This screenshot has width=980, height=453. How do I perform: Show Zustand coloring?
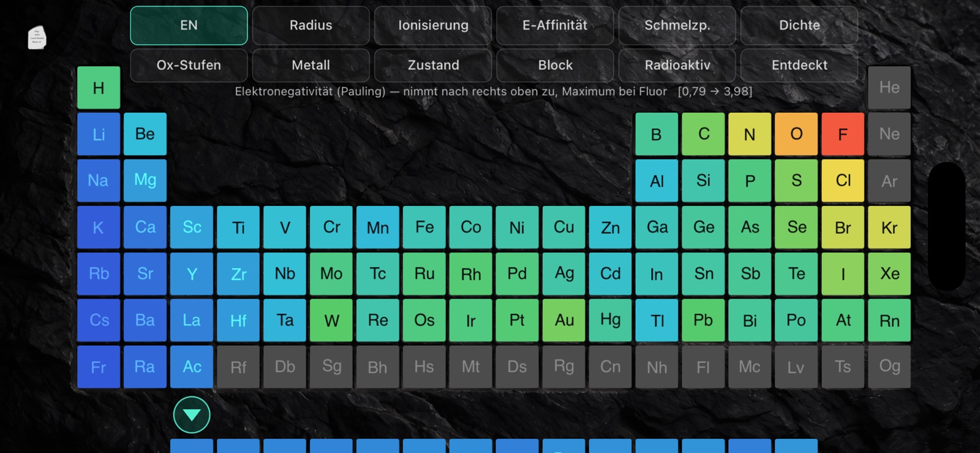coord(433,65)
